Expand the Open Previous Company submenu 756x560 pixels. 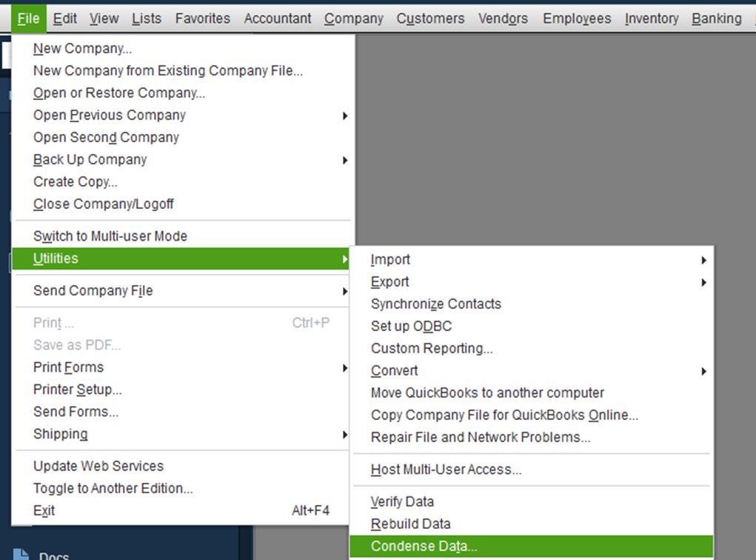point(107,115)
